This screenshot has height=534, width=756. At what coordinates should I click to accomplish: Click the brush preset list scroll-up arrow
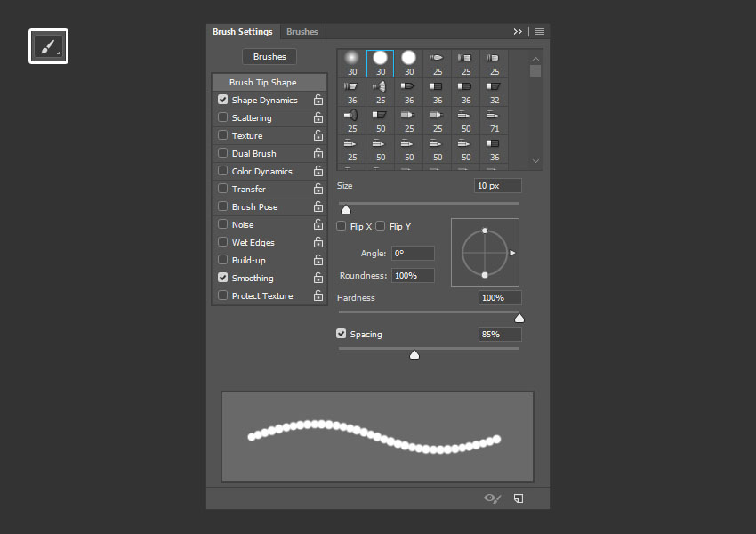point(535,59)
